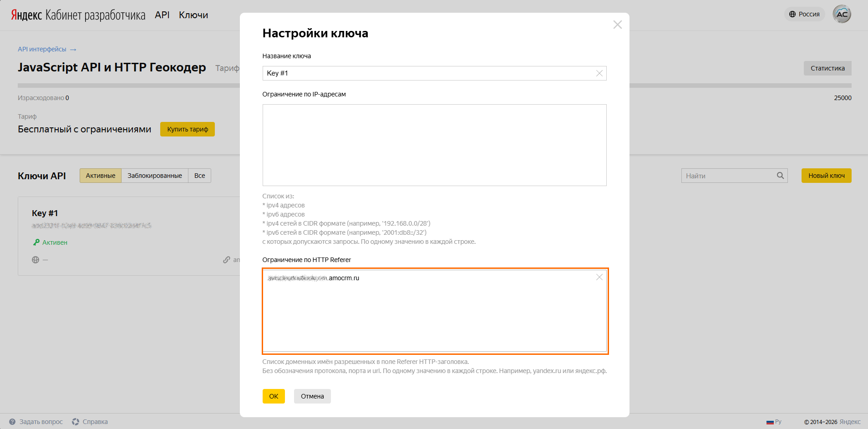This screenshot has height=429, width=868.
Task: Click the Key #1 card title
Action: [x=45, y=213]
